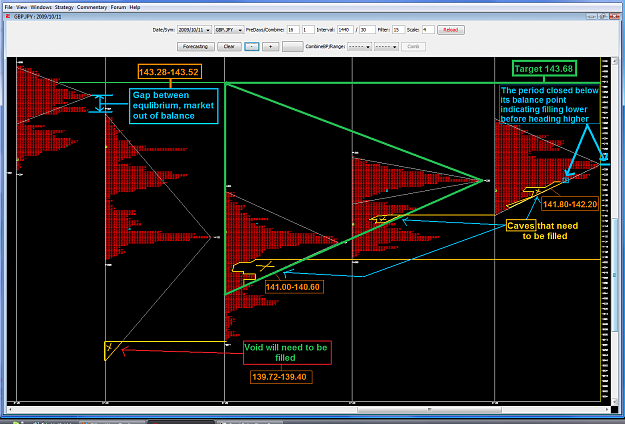The height and width of the screenshot is (424, 625).
Task: Click the blank button beside plus
Action: coord(293,47)
